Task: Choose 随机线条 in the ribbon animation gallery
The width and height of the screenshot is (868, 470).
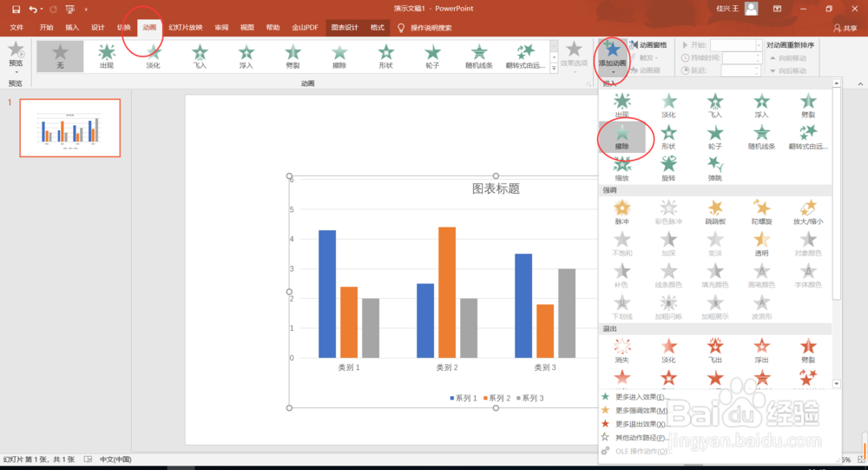Action: tap(479, 56)
